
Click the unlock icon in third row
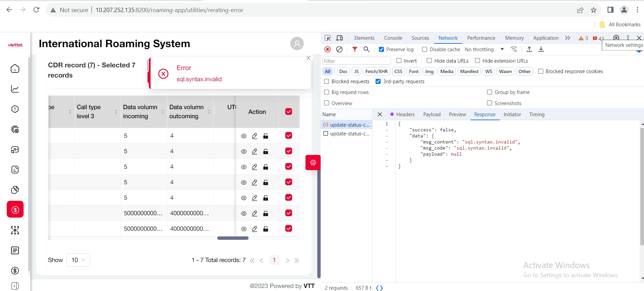click(x=266, y=167)
